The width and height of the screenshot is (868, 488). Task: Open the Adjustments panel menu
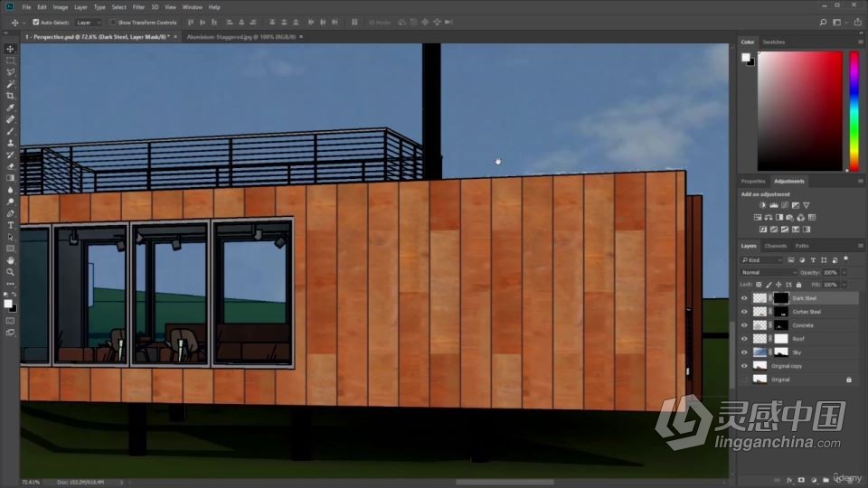coord(860,181)
